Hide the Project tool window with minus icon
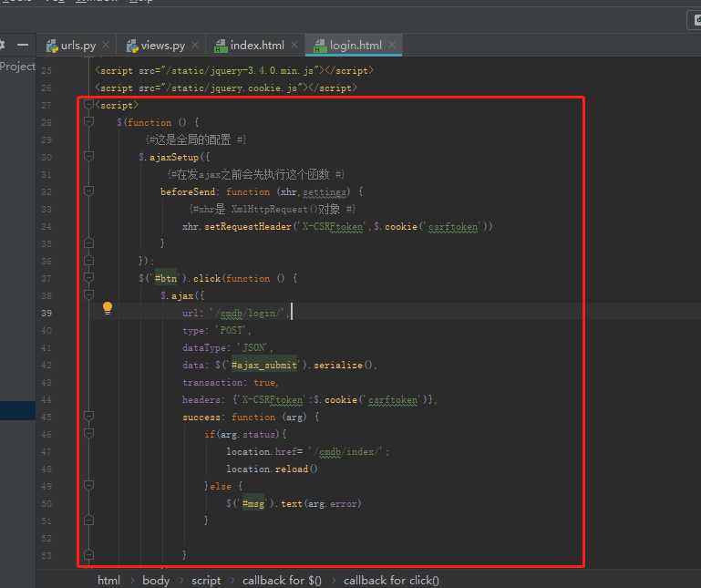This screenshot has width=701, height=588. [23, 45]
